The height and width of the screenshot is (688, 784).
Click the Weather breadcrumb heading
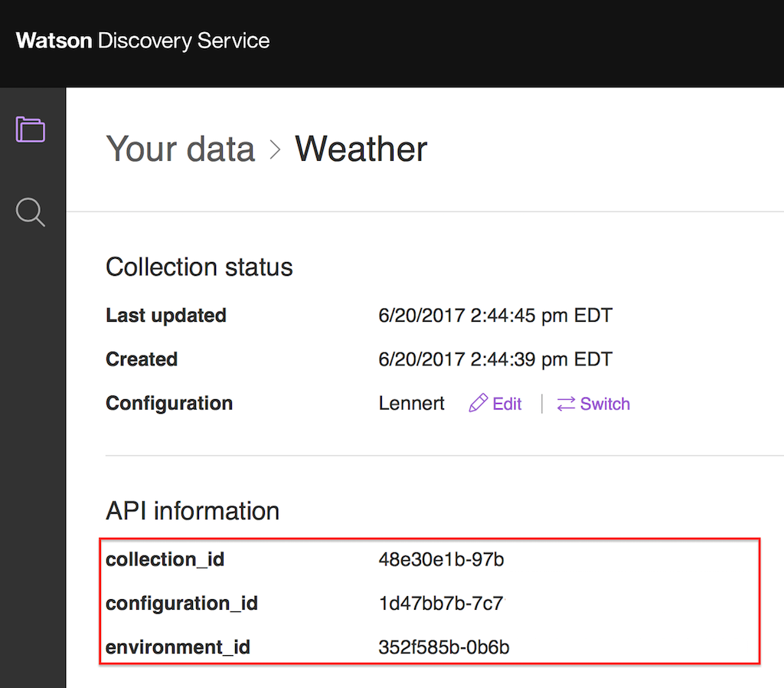(x=361, y=149)
